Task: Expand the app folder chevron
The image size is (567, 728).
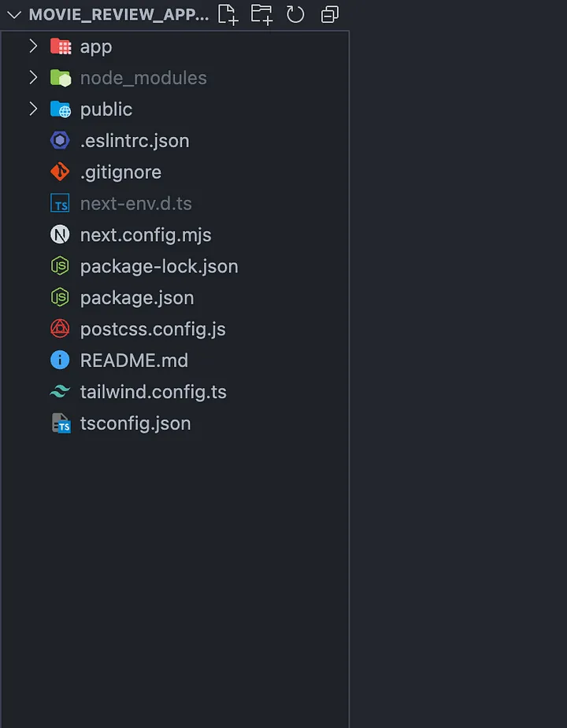Action: click(x=33, y=46)
